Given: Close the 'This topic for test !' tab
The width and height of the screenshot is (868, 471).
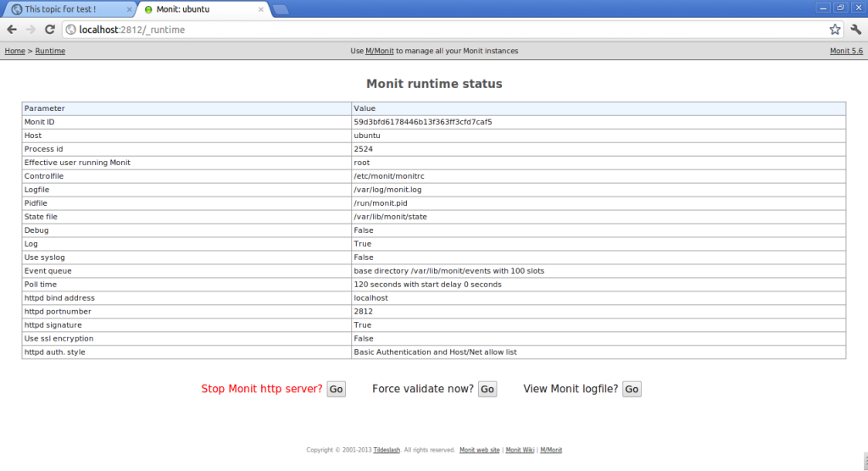Looking at the screenshot, I should [x=129, y=9].
